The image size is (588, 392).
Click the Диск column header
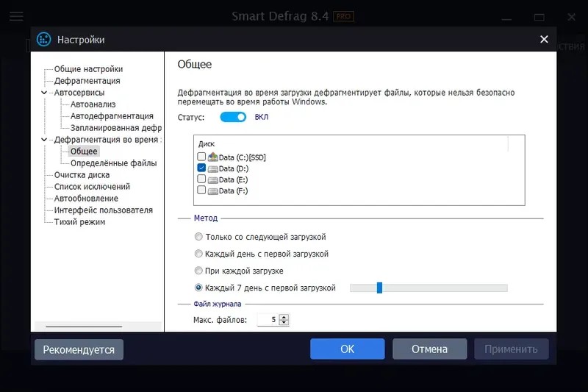207,143
